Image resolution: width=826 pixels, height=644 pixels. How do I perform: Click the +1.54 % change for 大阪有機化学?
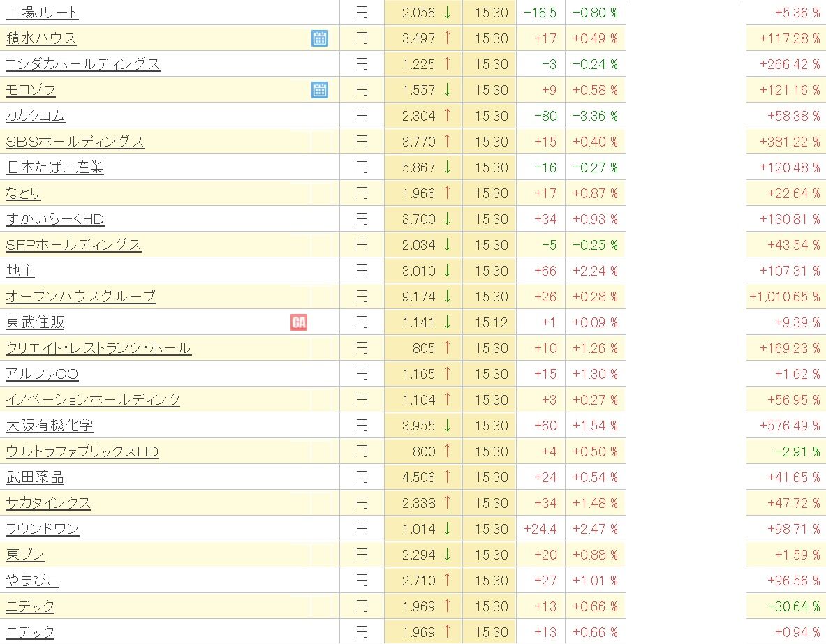coord(595,426)
